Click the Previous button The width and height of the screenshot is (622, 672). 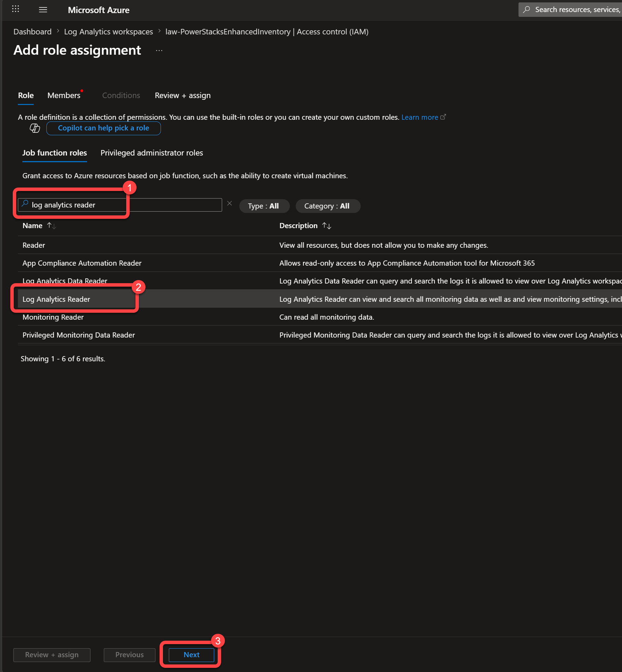click(130, 655)
